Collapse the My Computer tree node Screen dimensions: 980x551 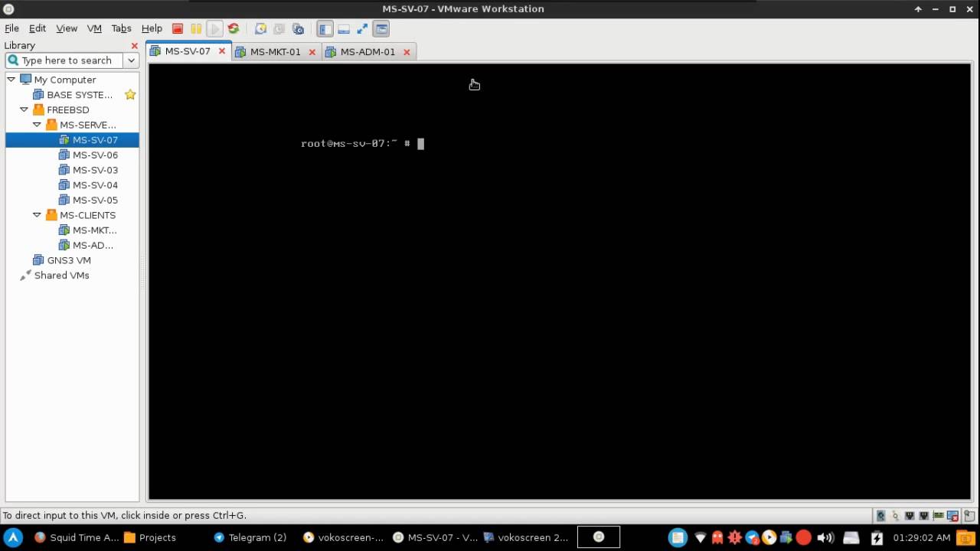point(11,80)
